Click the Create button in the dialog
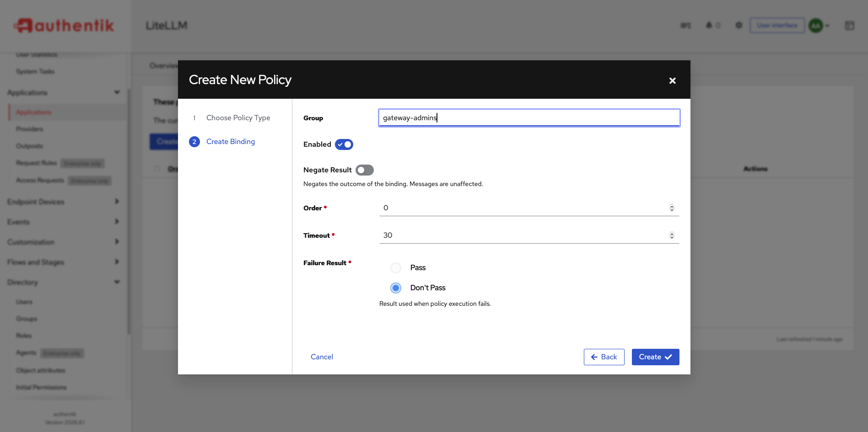The width and height of the screenshot is (868, 432). (x=655, y=357)
